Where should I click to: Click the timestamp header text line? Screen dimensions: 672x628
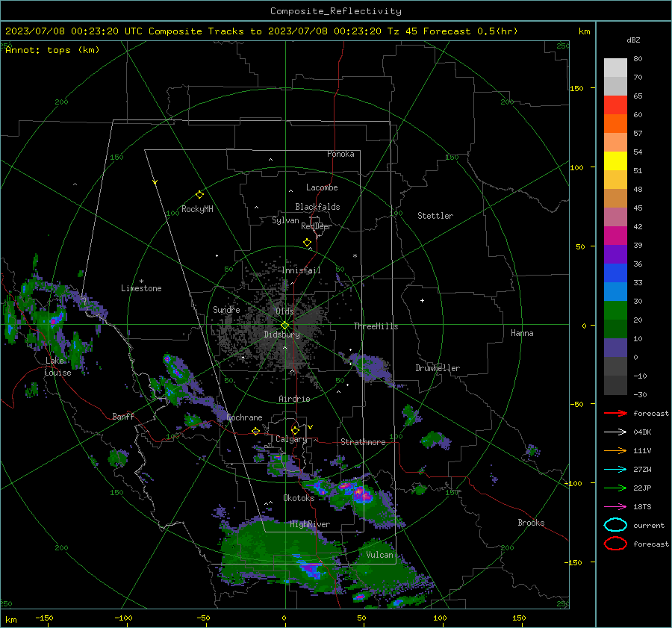click(261, 31)
